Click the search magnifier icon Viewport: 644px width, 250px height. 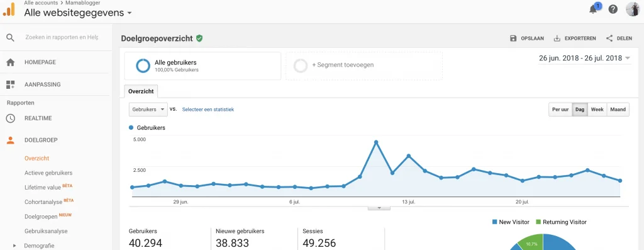(x=10, y=37)
